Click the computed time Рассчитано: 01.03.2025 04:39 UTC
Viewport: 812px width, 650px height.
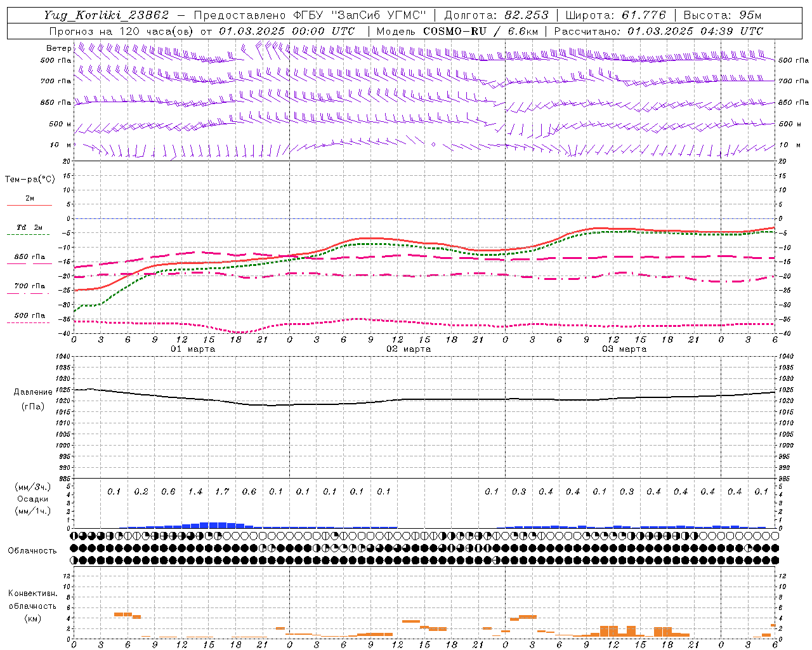[x=658, y=31]
